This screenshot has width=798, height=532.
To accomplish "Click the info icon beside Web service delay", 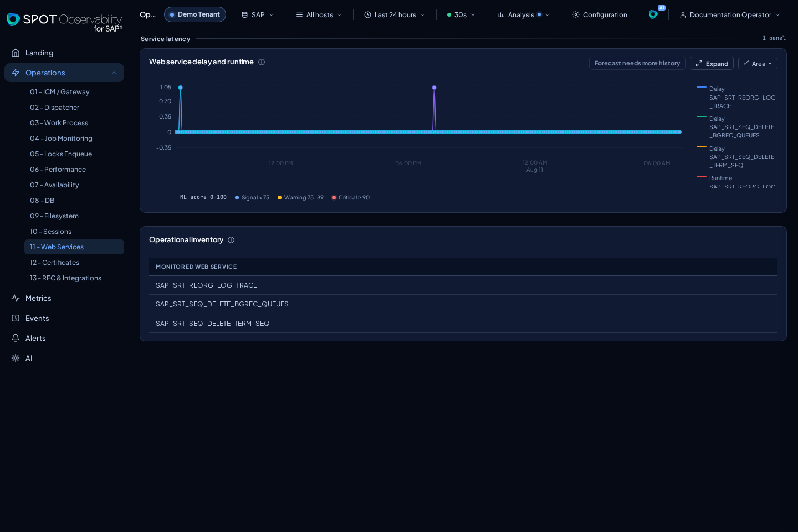I will click(x=262, y=62).
